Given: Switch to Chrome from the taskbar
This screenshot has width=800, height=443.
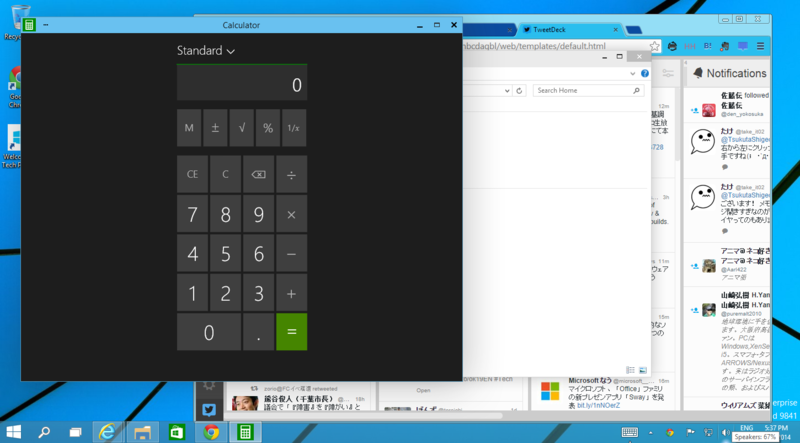Looking at the screenshot, I should [x=211, y=432].
